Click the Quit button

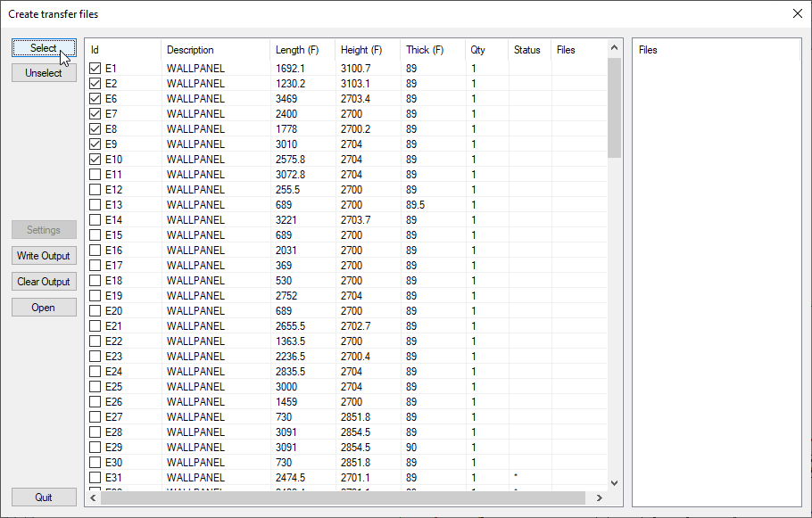pyautogui.click(x=44, y=497)
